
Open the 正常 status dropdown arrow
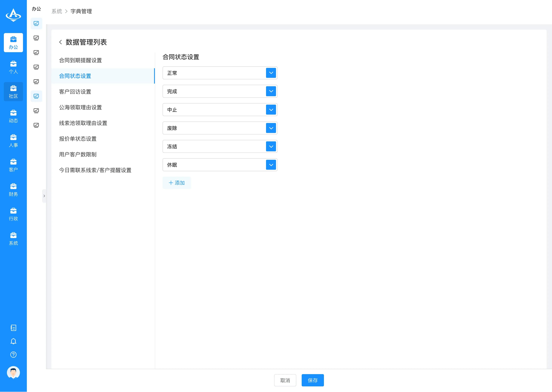tap(271, 73)
